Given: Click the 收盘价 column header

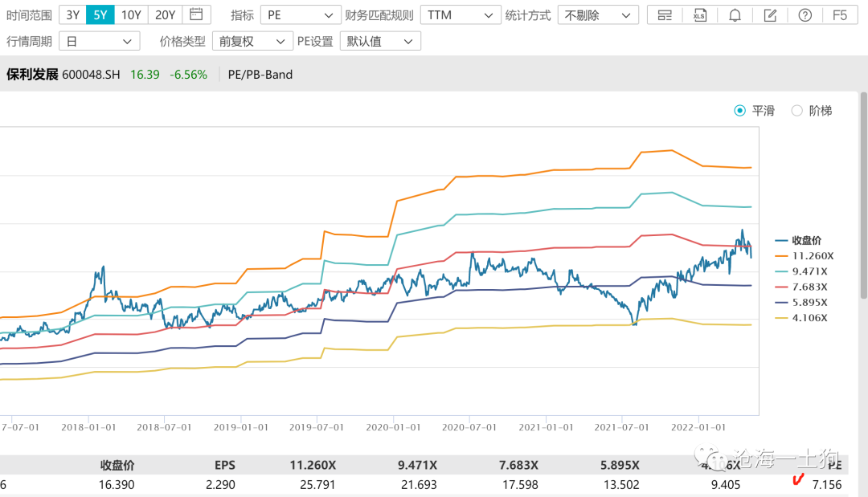Looking at the screenshot, I should pos(117,465).
